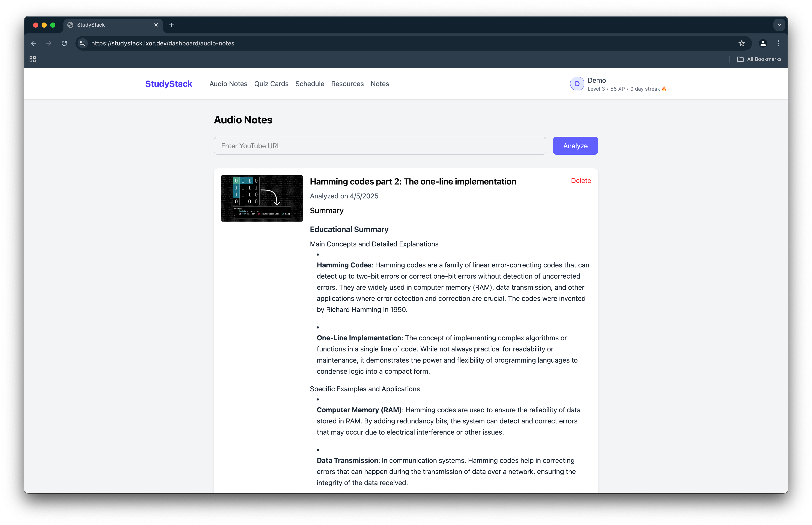The width and height of the screenshot is (812, 525).
Task: Open new tab with plus icon
Action: click(x=171, y=25)
